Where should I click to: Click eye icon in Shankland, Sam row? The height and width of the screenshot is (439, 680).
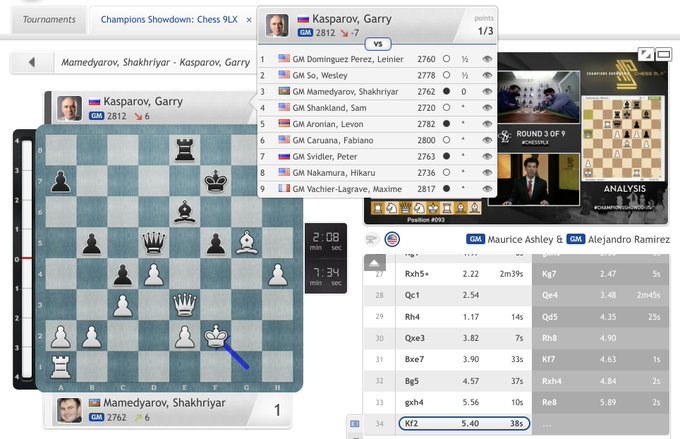pos(487,108)
